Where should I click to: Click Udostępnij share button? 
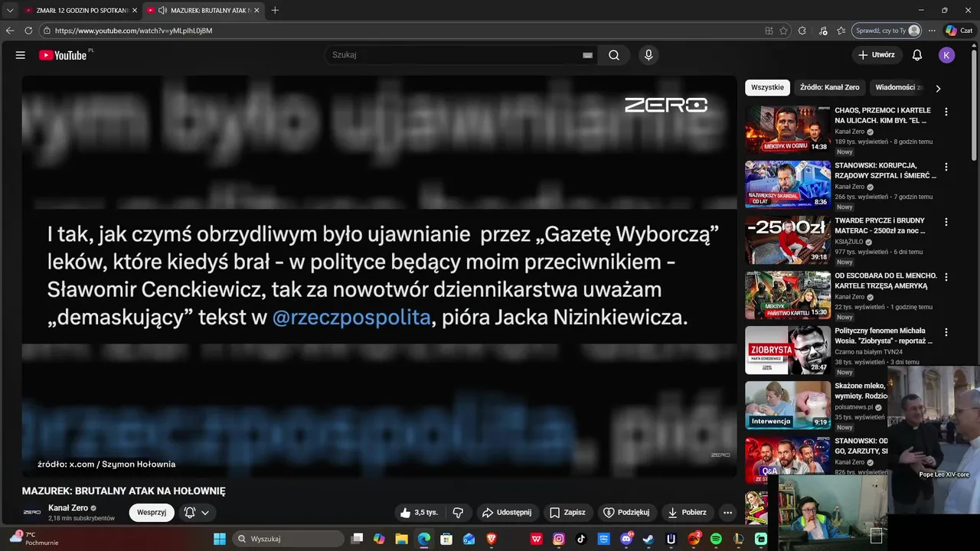[506, 513]
